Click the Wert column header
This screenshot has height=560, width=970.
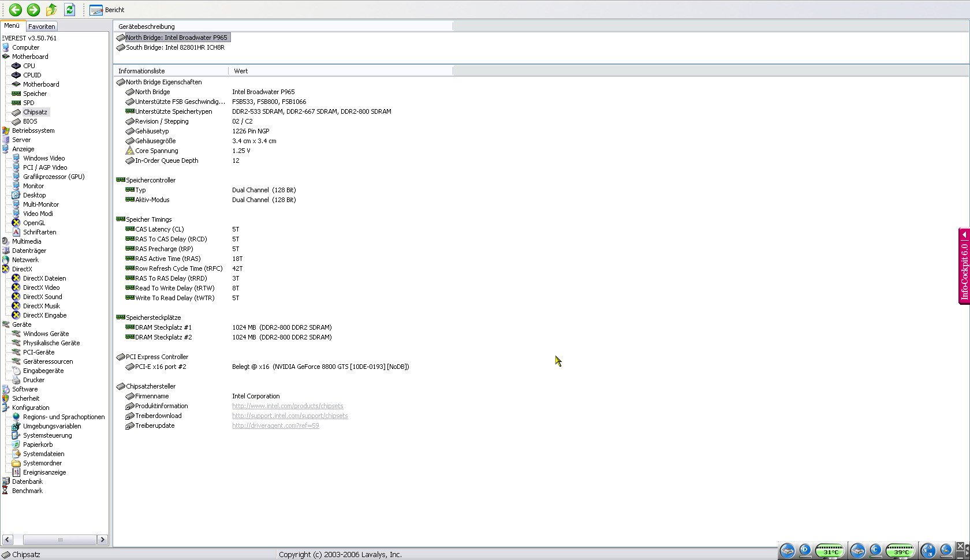pyautogui.click(x=341, y=71)
